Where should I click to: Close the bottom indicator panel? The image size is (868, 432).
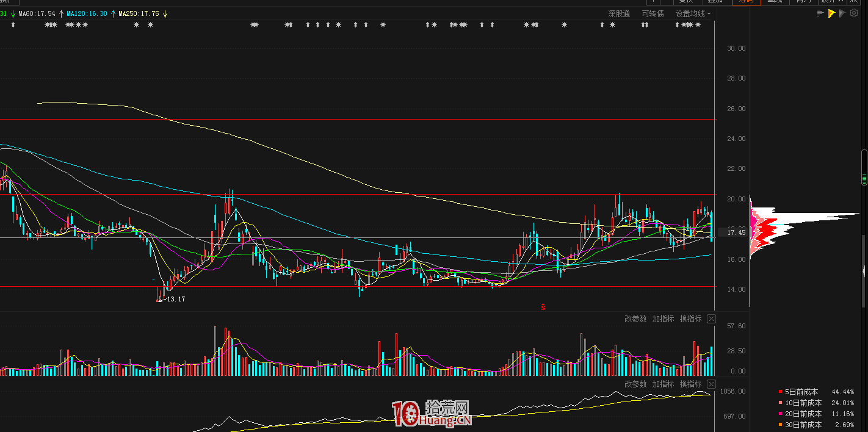point(711,384)
